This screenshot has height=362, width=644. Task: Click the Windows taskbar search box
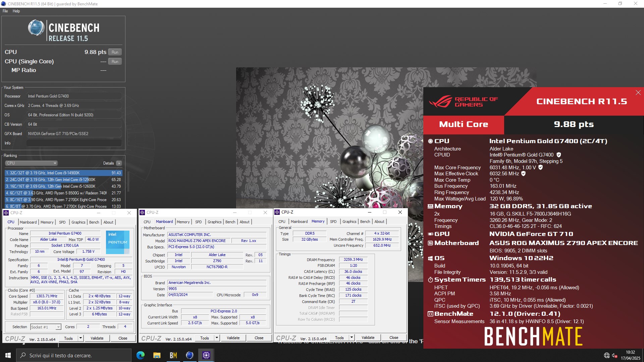click(74, 355)
